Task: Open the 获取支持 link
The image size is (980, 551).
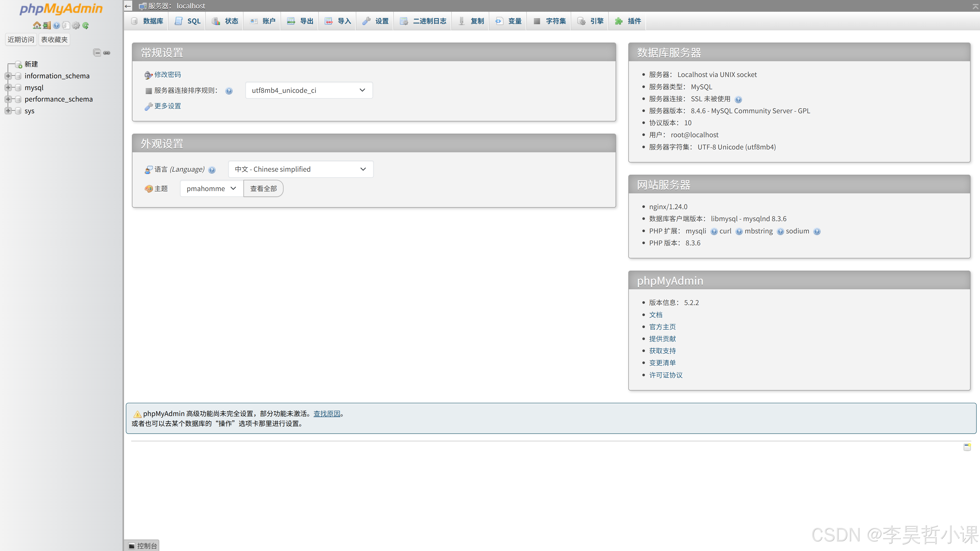Action: [662, 351]
